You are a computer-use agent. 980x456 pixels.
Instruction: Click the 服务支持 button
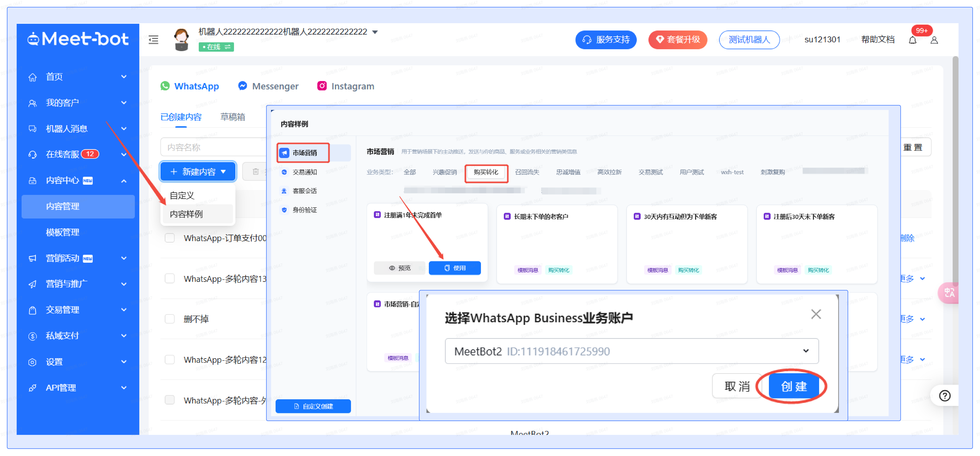(606, 40)
